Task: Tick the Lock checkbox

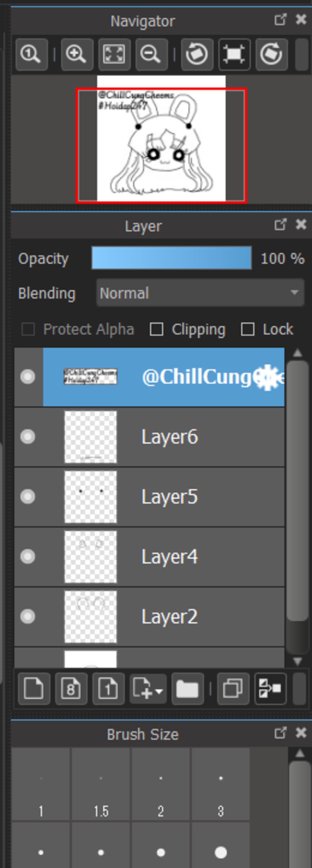Action: tap(248, 329)
